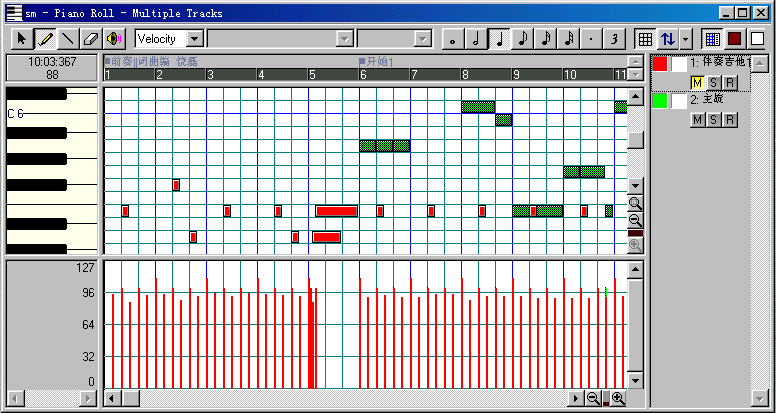The image size is (776, 413).
Task: Click the green swatch of track 2
Action: click(x=660, y=101)
